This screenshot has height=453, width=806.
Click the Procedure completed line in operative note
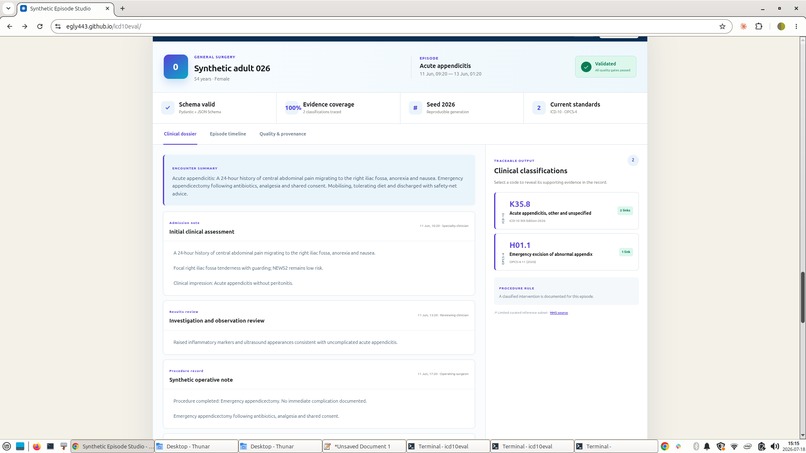pos(270,401)
